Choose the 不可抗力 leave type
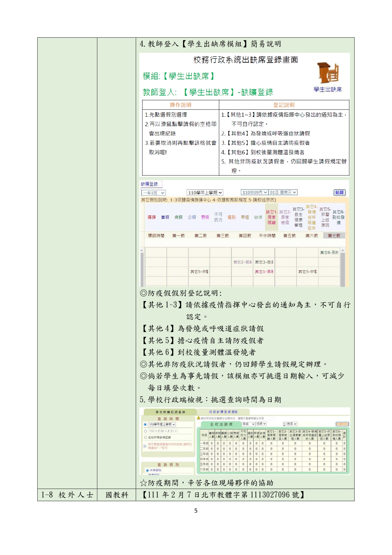Image resolution: width=392 pixels, height=555 pixels. coord(218,217)
